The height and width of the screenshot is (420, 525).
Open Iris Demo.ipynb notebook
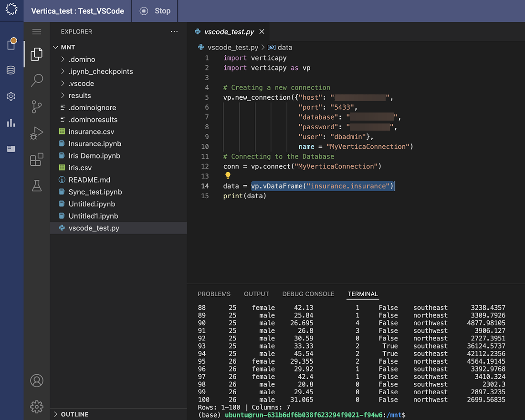(x=94, y=155)
